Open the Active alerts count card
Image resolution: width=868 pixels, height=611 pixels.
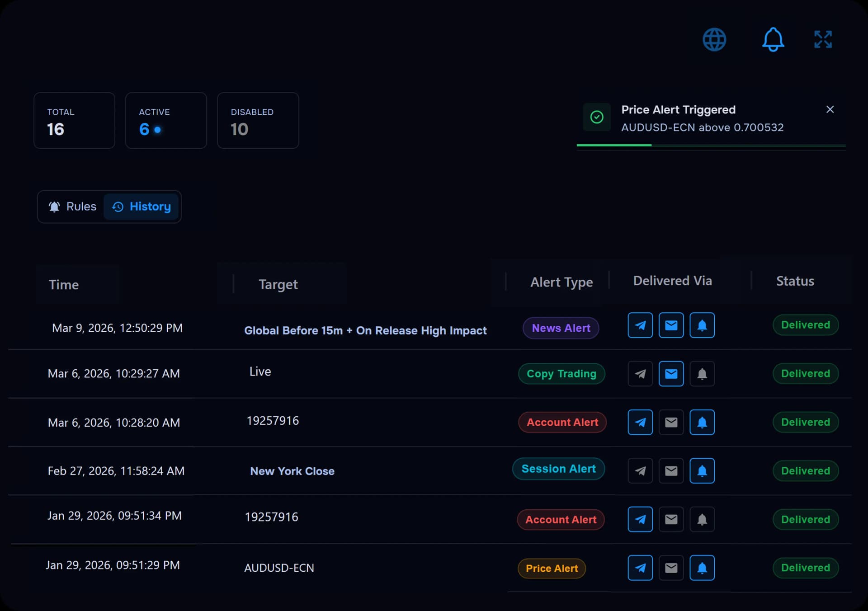coord(166,121)
